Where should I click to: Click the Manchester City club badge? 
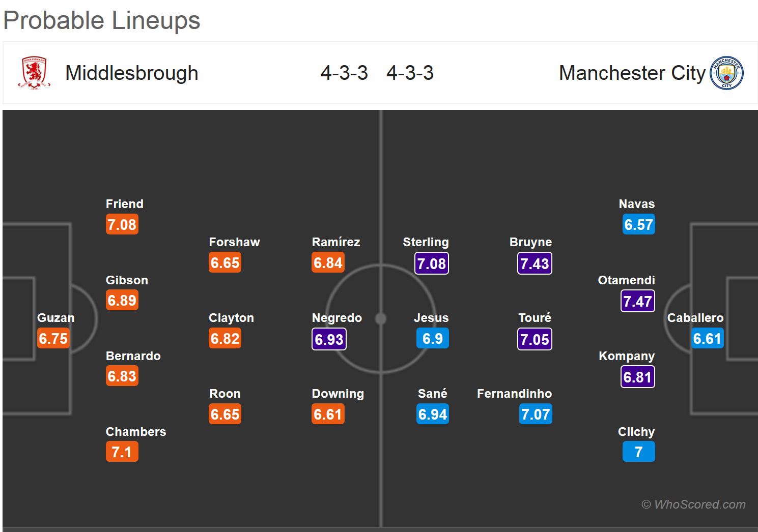[x=726, y=73]
